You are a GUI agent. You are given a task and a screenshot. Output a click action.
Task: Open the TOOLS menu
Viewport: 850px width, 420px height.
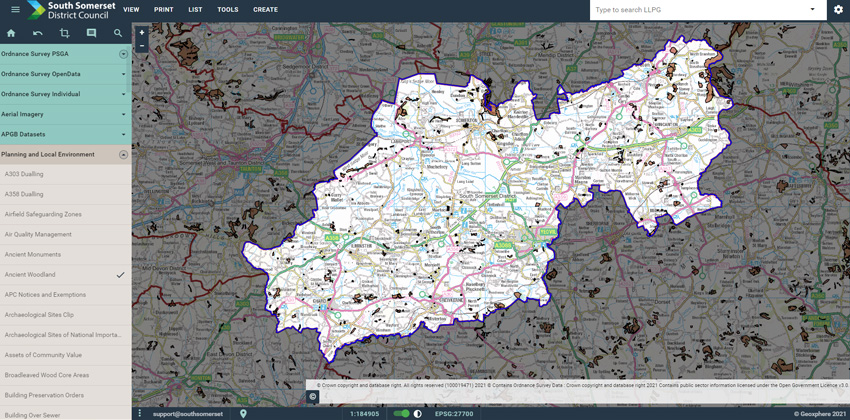pos(228,10)
